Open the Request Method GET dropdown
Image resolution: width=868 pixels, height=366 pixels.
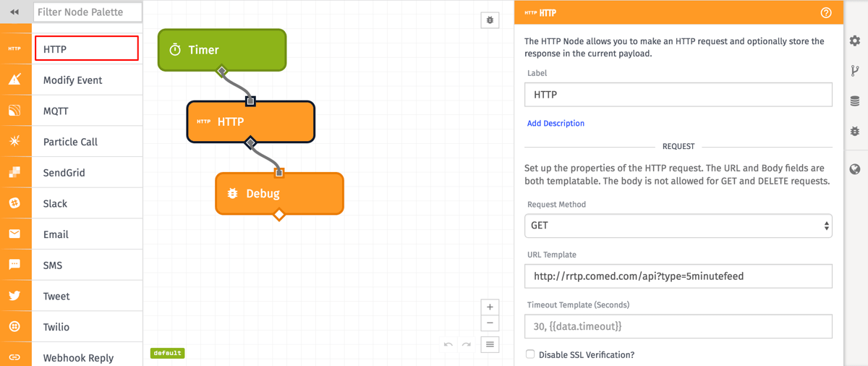pos(678,226)
